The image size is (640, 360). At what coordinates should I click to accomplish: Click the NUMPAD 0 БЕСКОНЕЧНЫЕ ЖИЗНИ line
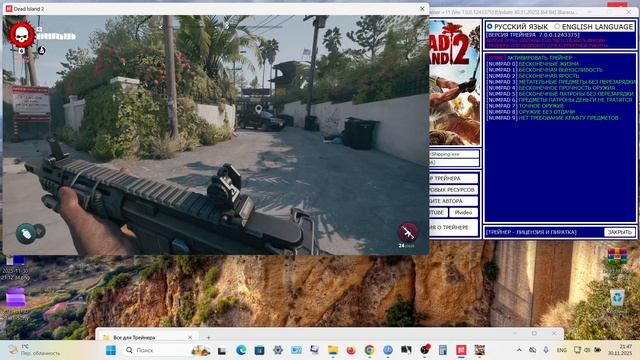[533, 64]
